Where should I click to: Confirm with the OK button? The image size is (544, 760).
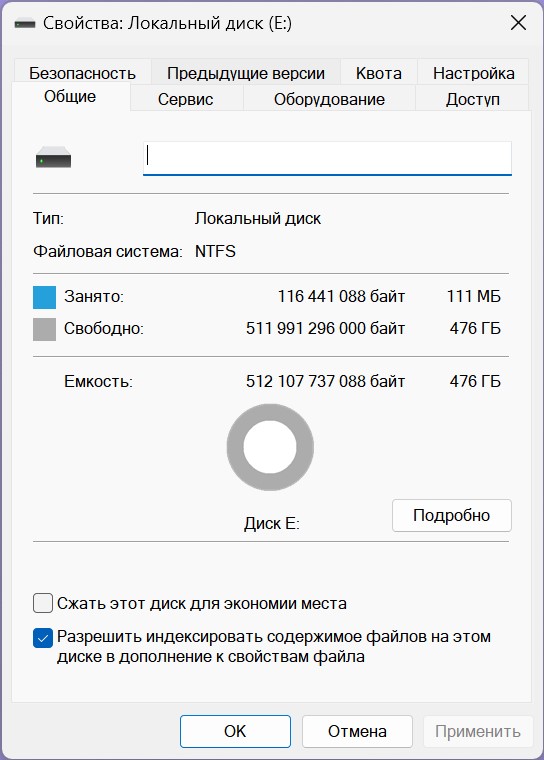point(235,731)
